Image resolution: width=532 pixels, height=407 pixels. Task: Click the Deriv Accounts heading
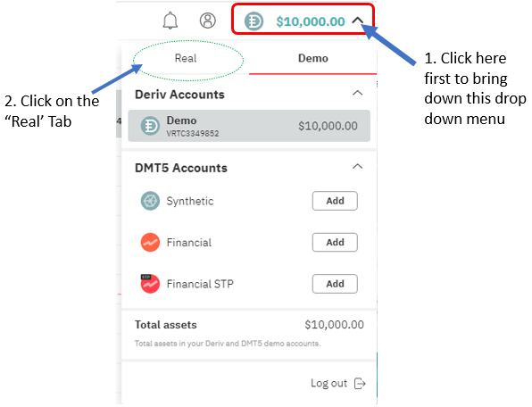point(179,95)
